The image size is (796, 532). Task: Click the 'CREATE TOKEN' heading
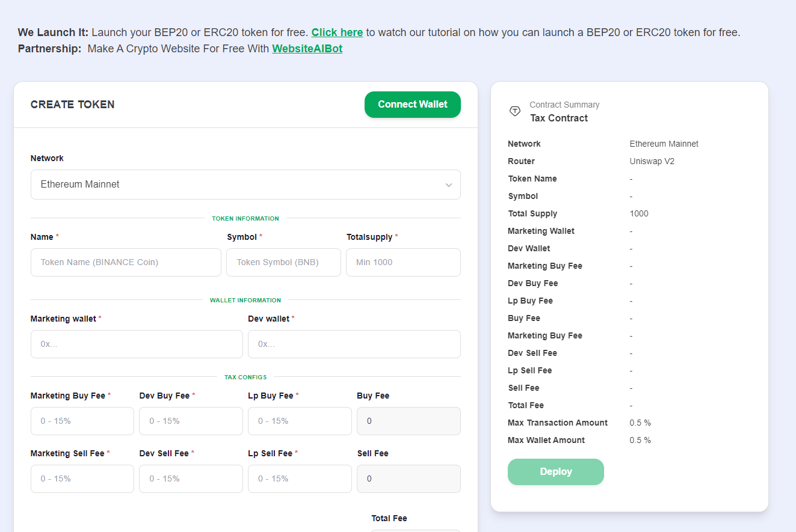click(x=72, y=105)
